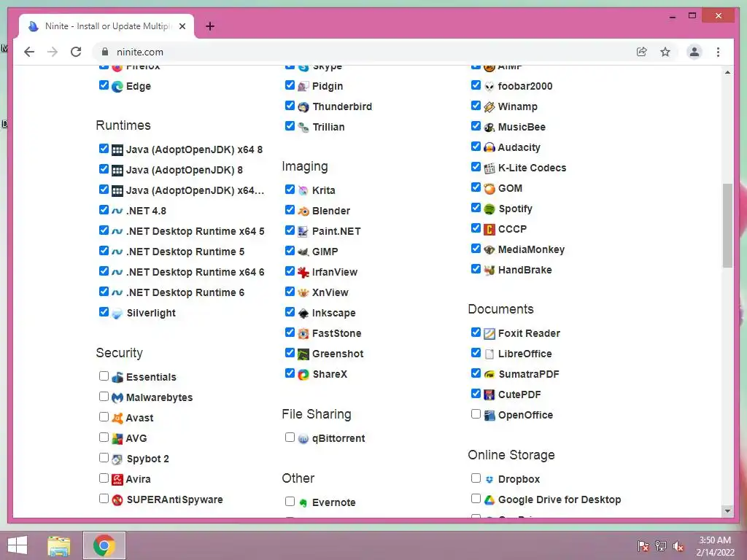Open a new browser tab
747x560 pixels.
pos(210,26)
